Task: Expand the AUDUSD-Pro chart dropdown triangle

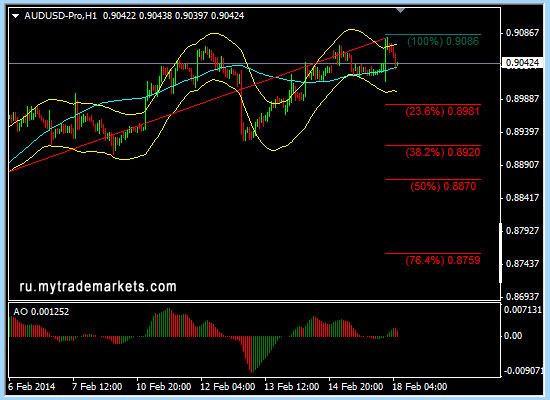Action: 15,16
